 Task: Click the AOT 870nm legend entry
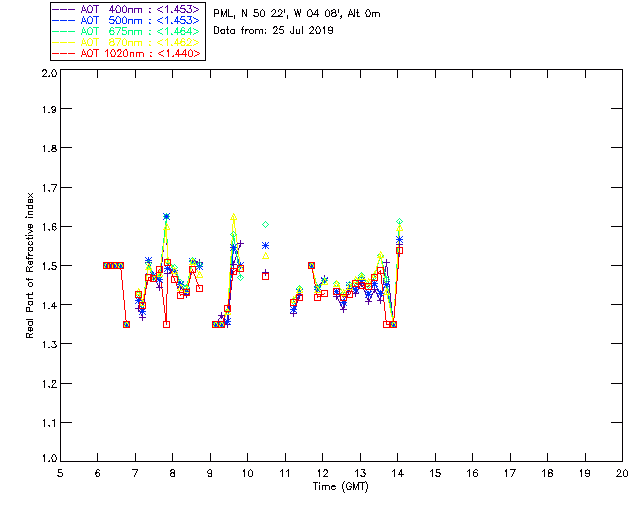click(x=127, y=42)
